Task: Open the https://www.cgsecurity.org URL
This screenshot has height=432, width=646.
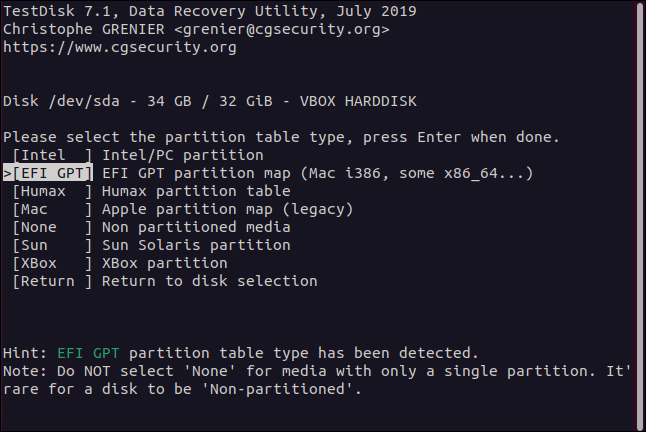Action: [120, 47]
